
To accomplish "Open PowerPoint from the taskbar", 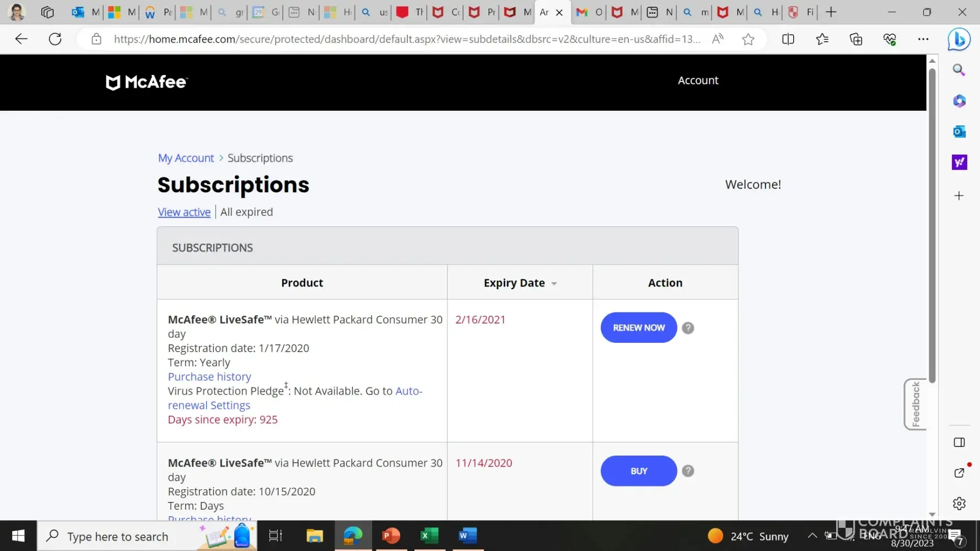I will pos(391,536).
